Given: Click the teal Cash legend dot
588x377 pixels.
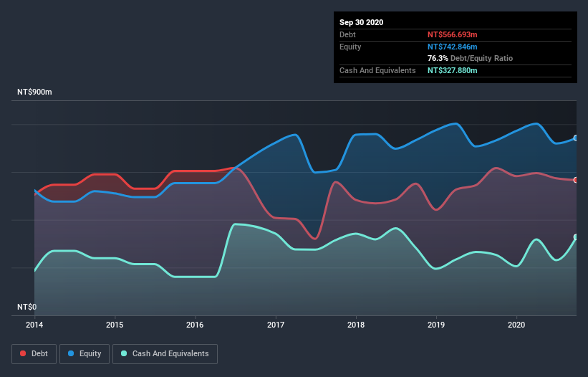Looking at the screenshot, I should click(x=124, y=353).
